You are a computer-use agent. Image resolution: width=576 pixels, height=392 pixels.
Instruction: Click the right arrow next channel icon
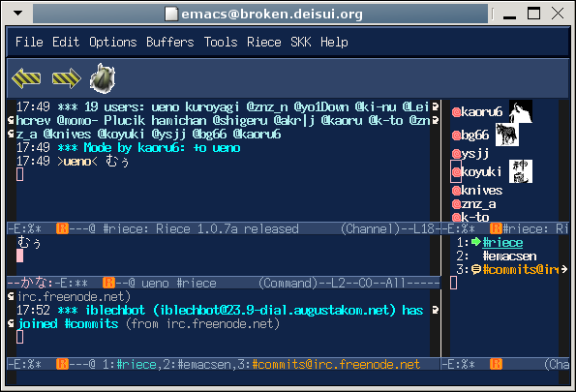67,77
